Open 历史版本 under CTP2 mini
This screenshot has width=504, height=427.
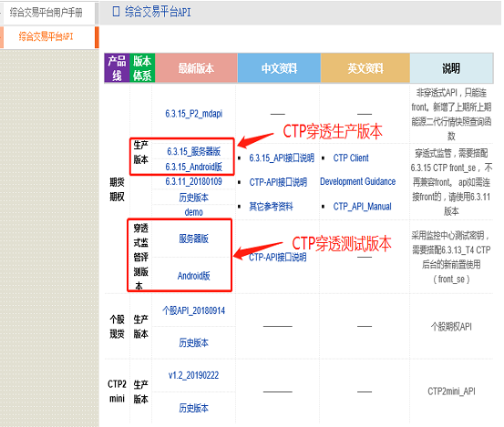[194, 408]
